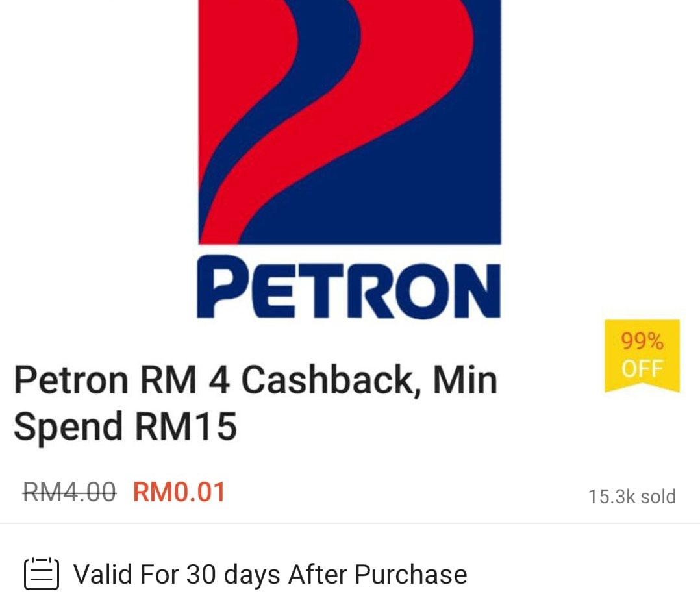Click the "30 days" text in validity row

pos(233,575)
